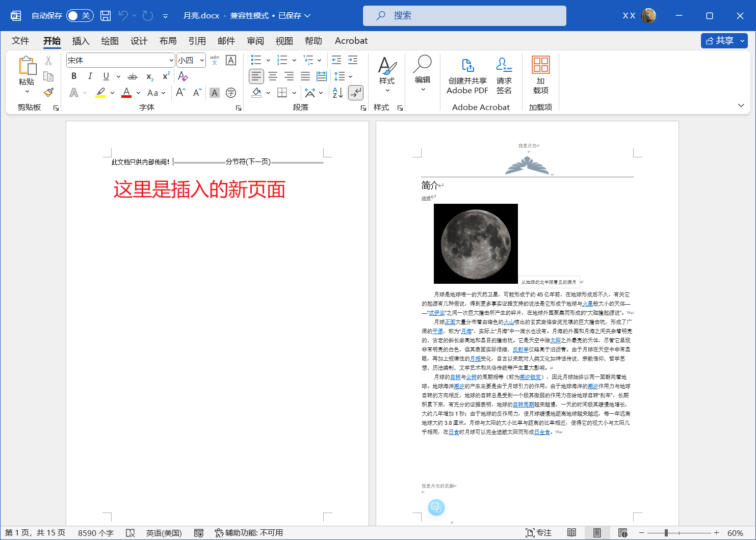
Task: Open the font color dropdown arrow
Action: 138,93
